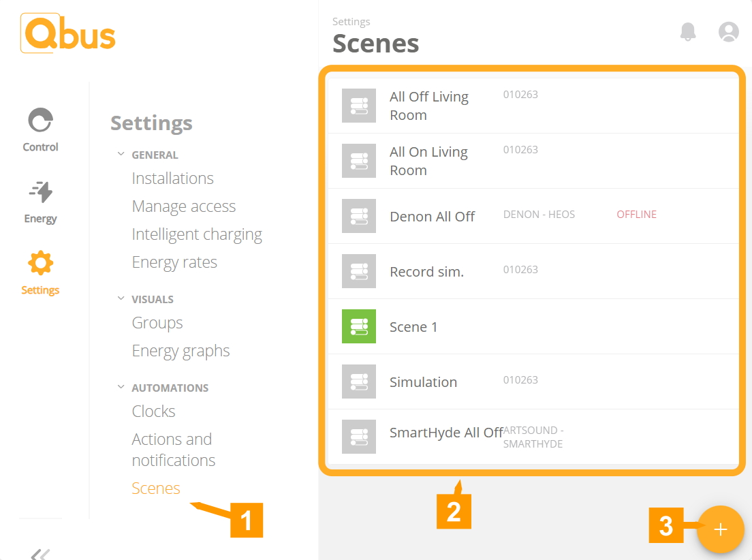Go to Manage access
This screenshot has height=560, width=752.
point(184,206)
